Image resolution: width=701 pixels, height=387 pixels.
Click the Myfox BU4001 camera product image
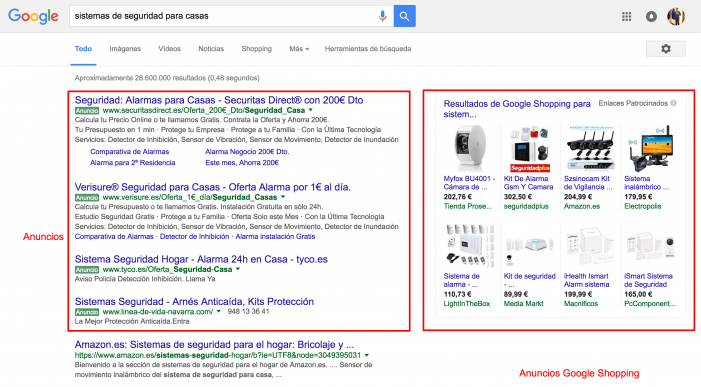pos(469,149)
